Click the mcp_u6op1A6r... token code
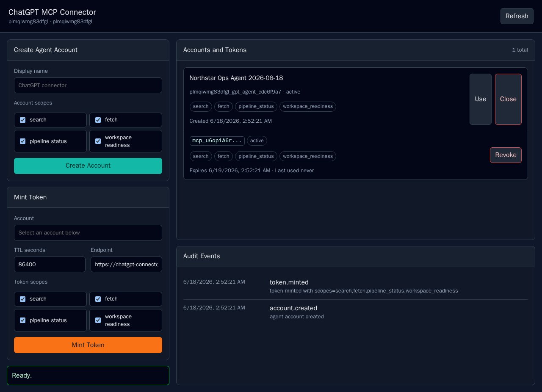Screen dimensions: 542x392 tap(217, 141)
